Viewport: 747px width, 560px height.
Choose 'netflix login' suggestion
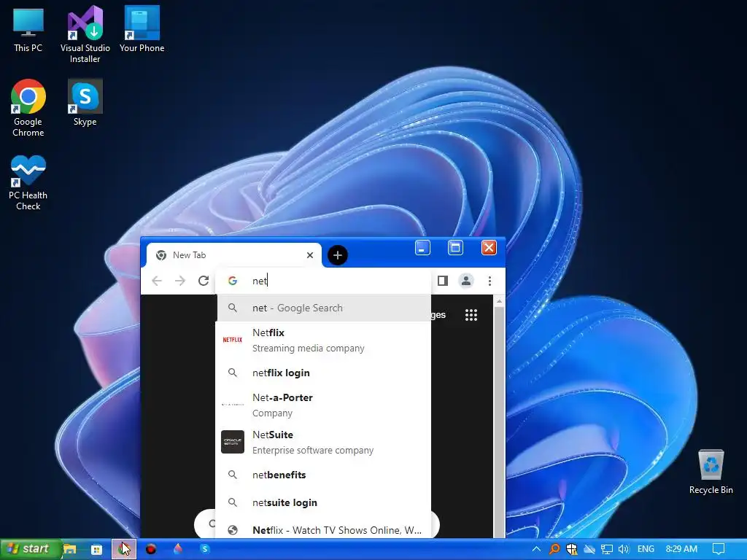pyautogui.click(x=324, y=373)
